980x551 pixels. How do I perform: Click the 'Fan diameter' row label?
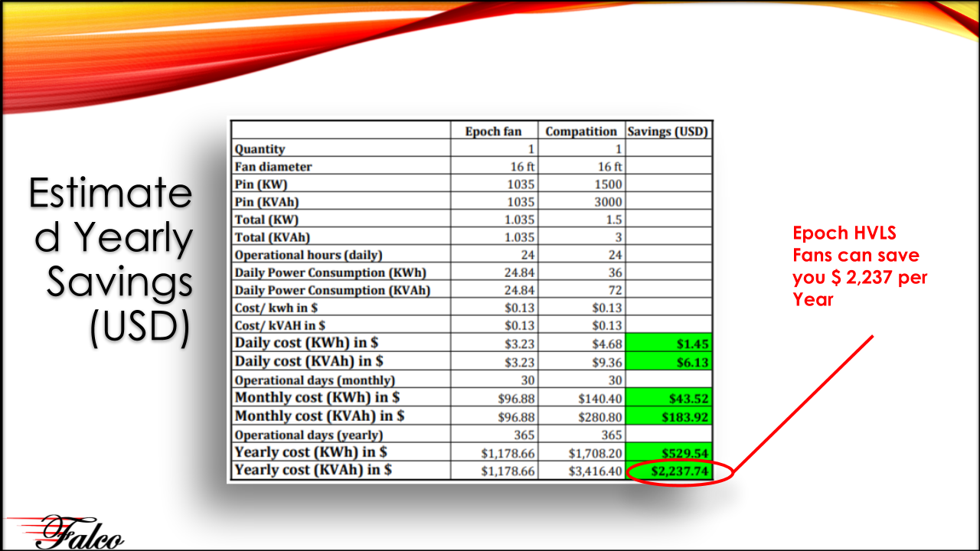pyautogui.click(x=273, y=167)
